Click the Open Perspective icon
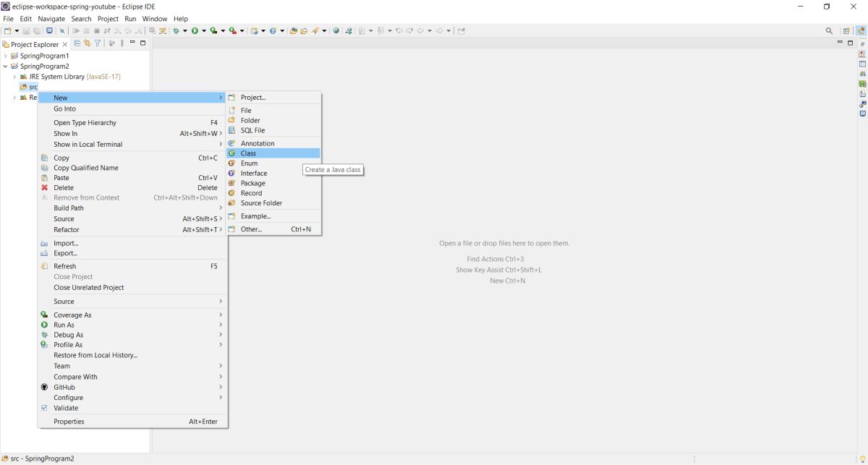Viewport: 868px width, 465px height. click(847, 30)
